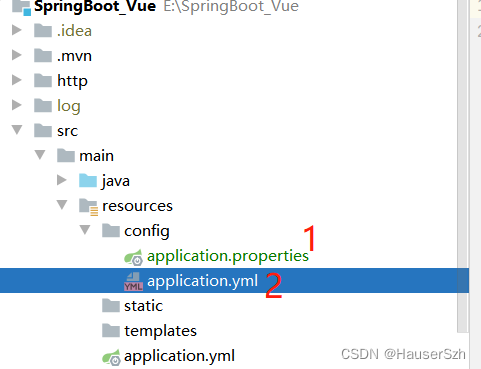This screenshot has height=369, width=481.
Task: Expand the http folder arrow
Action: [x=17, y=80]
